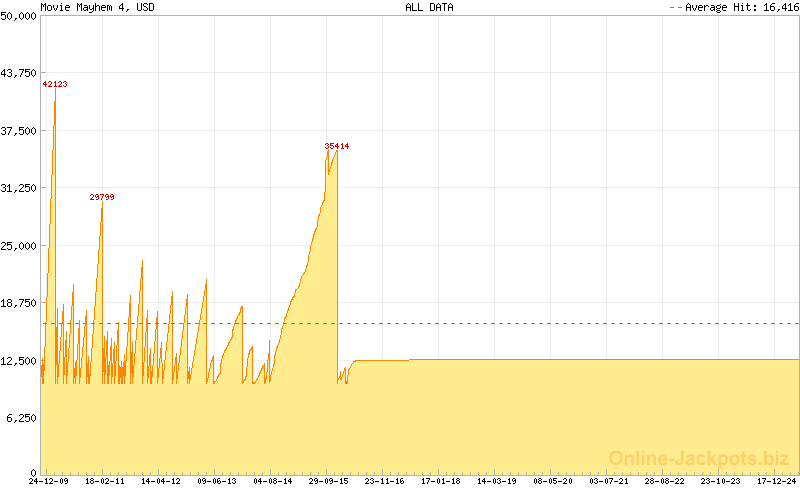
Task: Click the 37,500 y-axis label
Action: [x=20, y=131]
